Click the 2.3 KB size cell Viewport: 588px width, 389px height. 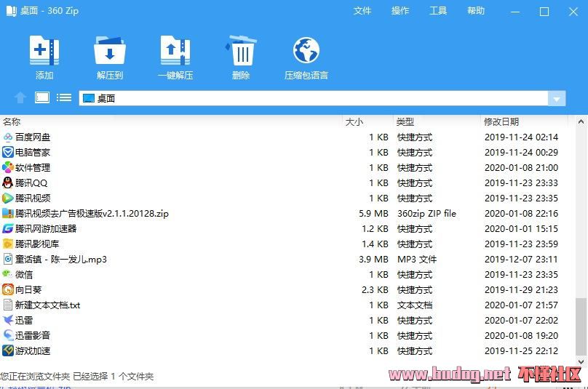tap(375, 289)
